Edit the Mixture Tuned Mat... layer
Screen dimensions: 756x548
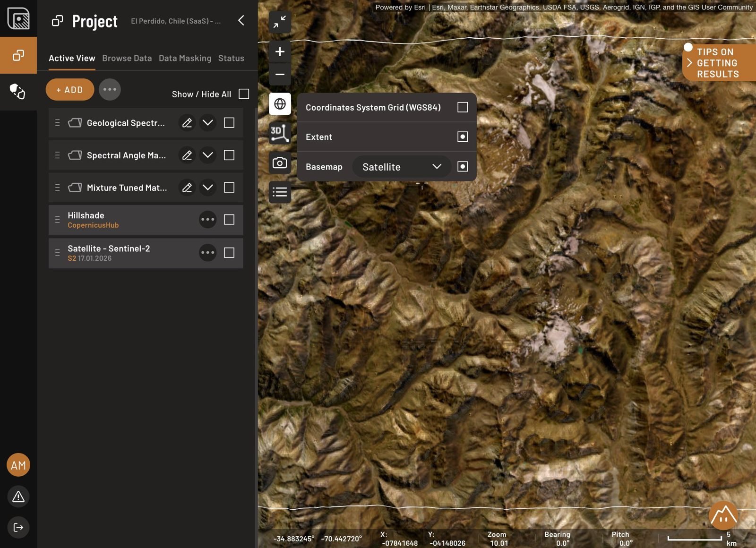[x=187, y=188]
